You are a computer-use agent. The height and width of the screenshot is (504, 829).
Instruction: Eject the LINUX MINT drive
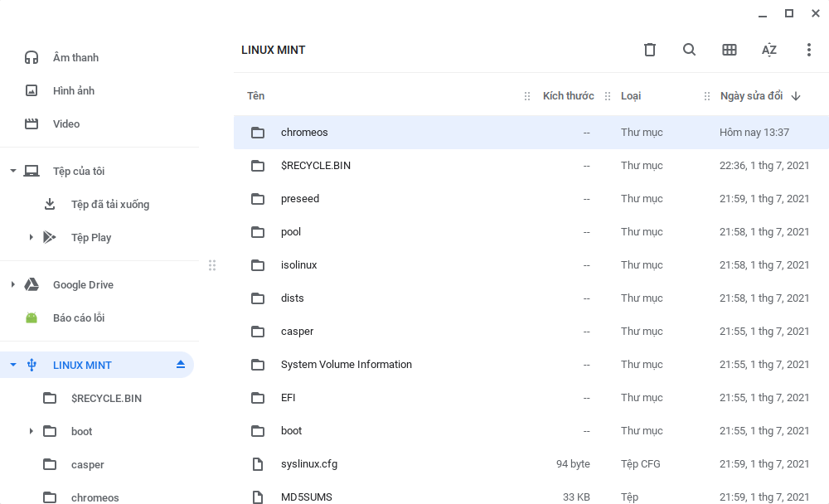181,365
